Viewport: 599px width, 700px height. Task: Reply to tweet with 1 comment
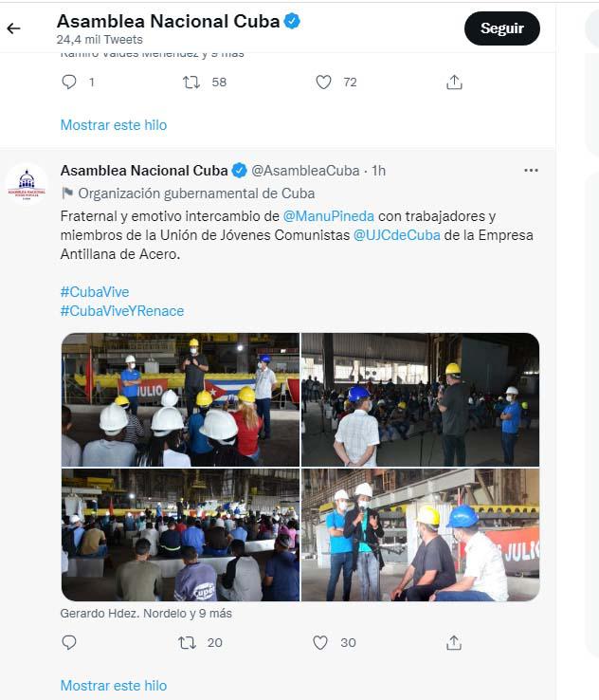69,83
